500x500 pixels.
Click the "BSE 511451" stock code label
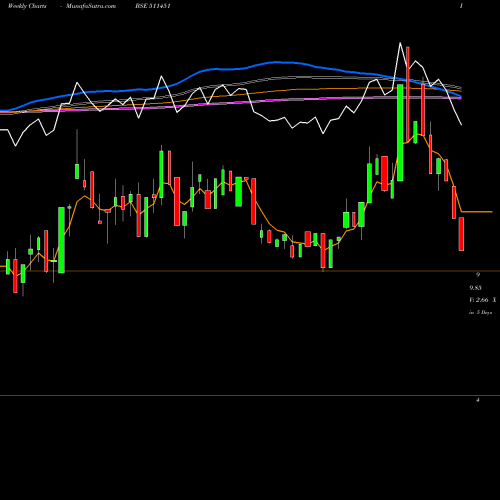(x=153, y=6)
